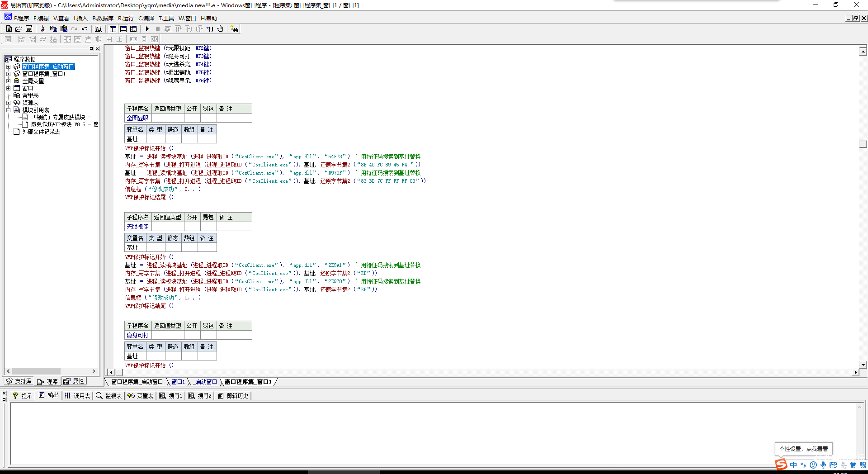868x474 pixels.
Task: Collapse the 模块引用表 tree node
Action: point(8,110)
